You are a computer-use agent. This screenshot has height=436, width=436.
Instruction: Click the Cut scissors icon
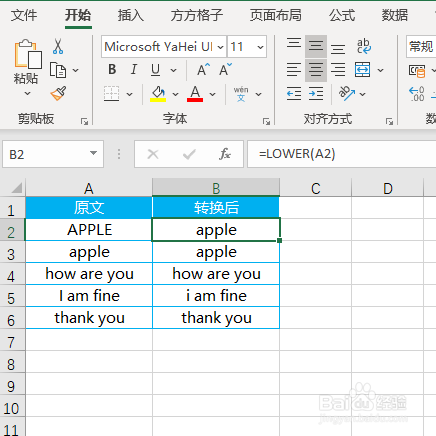click(x=58, y=46)
